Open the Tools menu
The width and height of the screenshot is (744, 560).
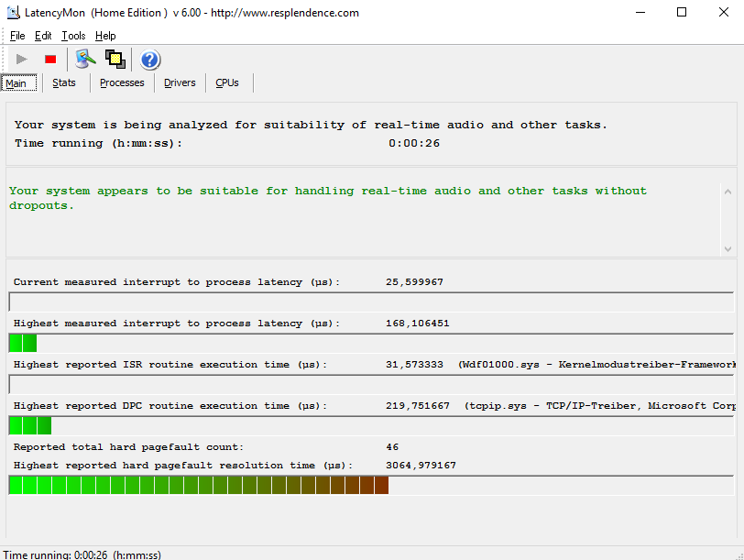click(73, 36)
